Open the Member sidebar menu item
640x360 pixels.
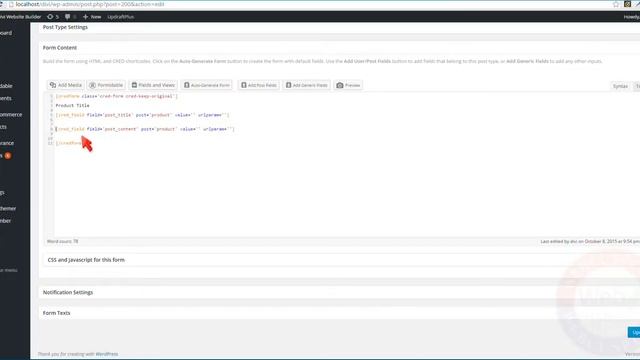click(x=6, y=221)
